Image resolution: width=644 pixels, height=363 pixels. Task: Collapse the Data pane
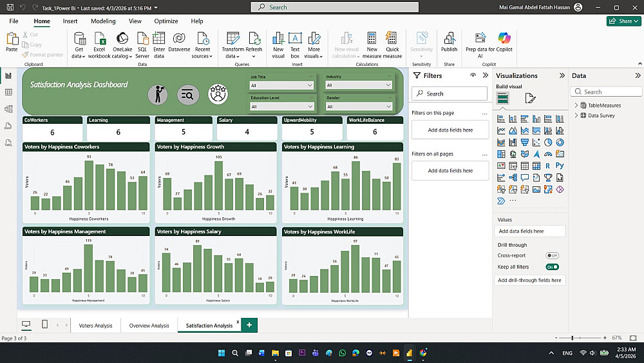click(x=638, y=75)
